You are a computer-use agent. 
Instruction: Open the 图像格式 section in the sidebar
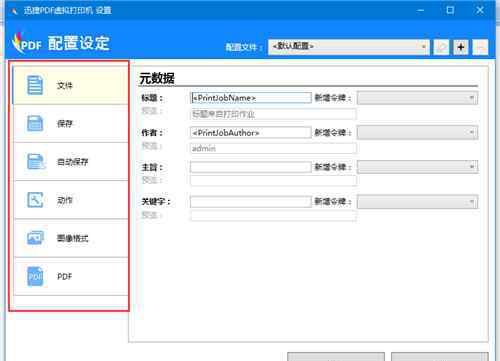pyautogui.click(x=70, y=238)
